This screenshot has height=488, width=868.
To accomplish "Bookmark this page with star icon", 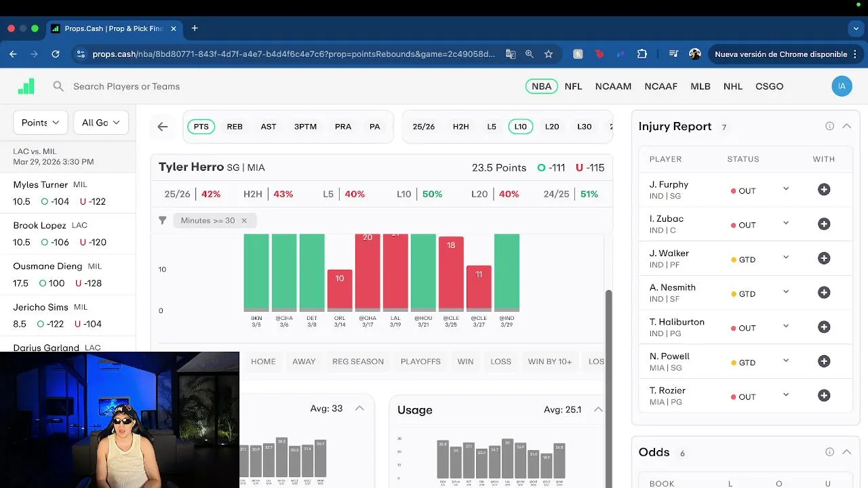I will pyautogui.click(x=549, y=54).
